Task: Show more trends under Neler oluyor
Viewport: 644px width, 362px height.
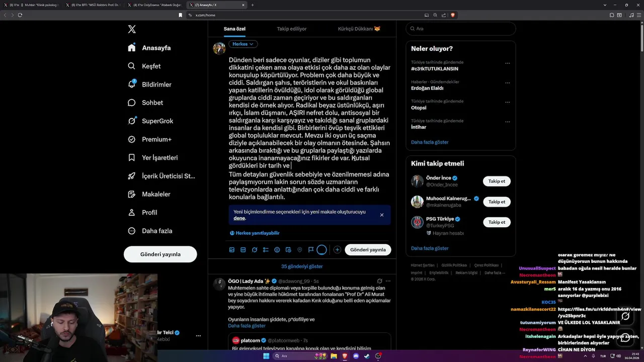Action: (430, 142)
